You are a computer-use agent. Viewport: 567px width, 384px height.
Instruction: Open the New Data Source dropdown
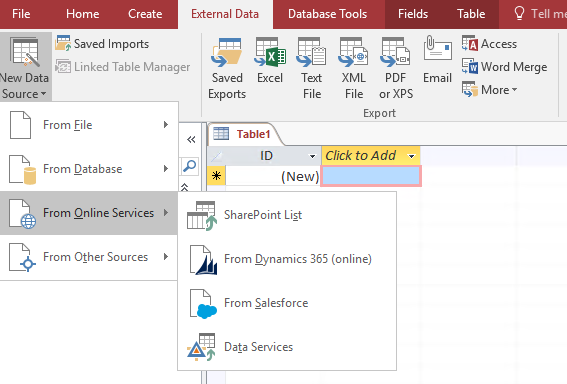pyautogui.click(x=24, y=68)
